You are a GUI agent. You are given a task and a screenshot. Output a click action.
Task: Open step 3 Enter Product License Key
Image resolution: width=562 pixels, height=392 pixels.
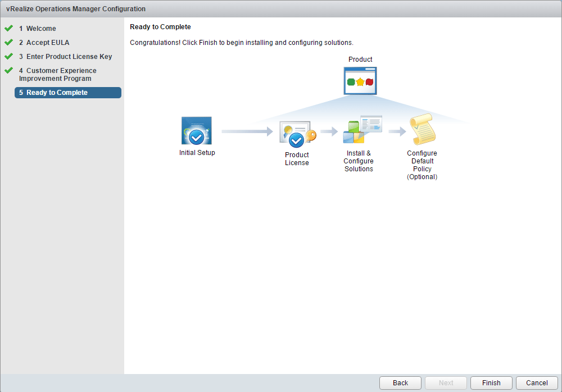66,57
